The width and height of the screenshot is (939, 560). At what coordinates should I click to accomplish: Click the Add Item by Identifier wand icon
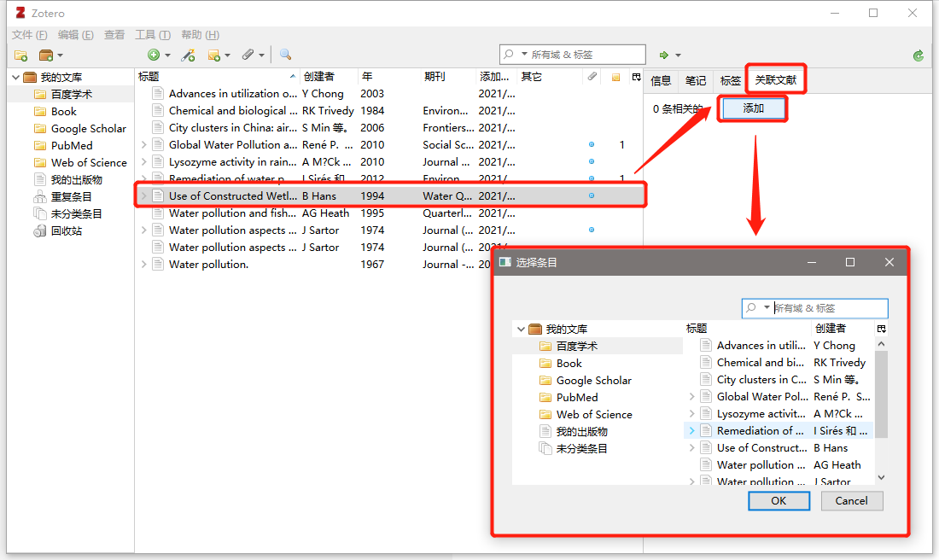point(188,55)
